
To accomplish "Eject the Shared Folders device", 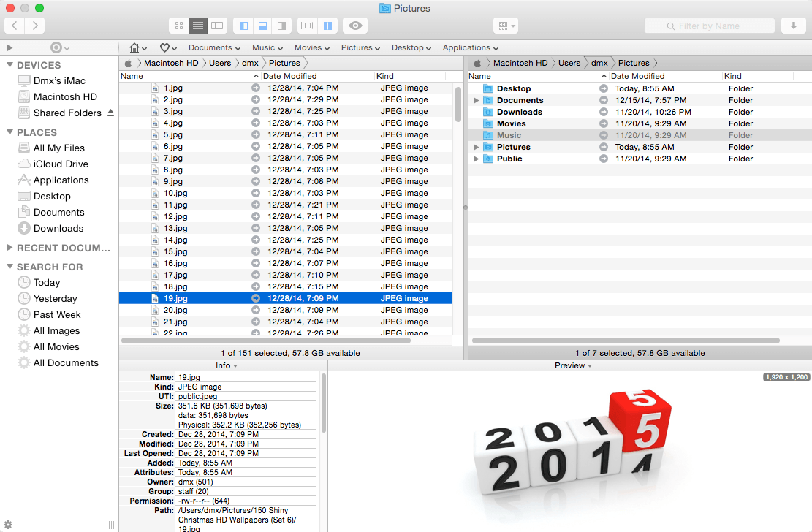I will pos(110,113).
